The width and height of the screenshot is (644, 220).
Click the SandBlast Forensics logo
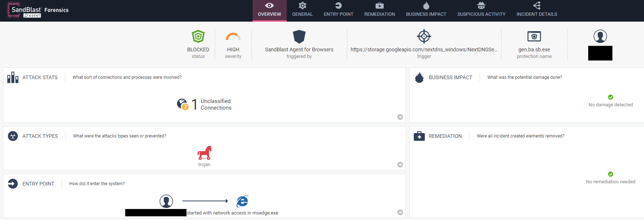click(38, 10)
